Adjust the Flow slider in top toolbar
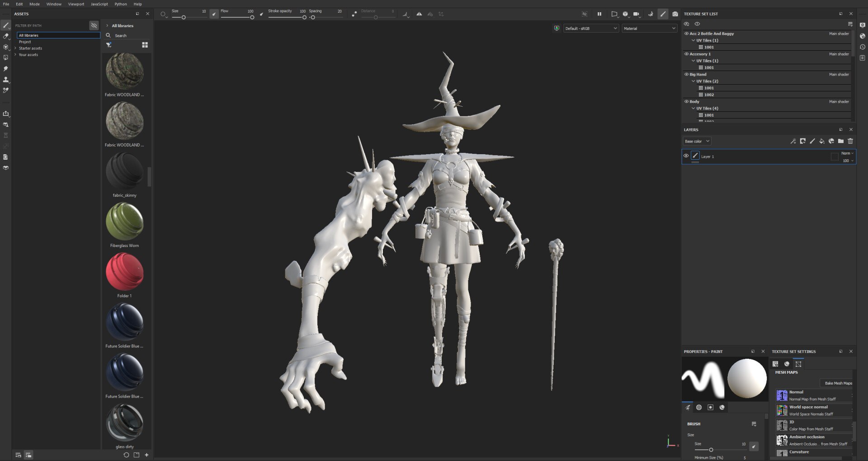The image size is (868, 461). [251, 18]
